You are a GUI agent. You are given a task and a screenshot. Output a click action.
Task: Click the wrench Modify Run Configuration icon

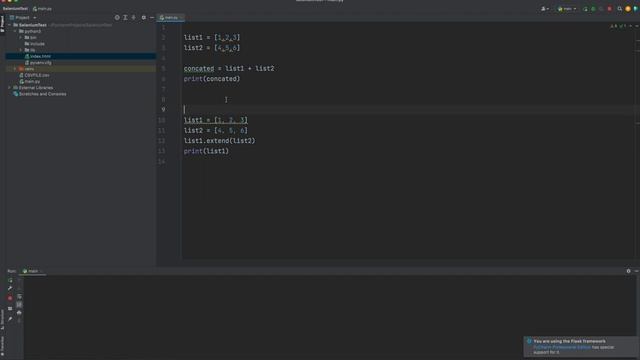pos(10,288)
